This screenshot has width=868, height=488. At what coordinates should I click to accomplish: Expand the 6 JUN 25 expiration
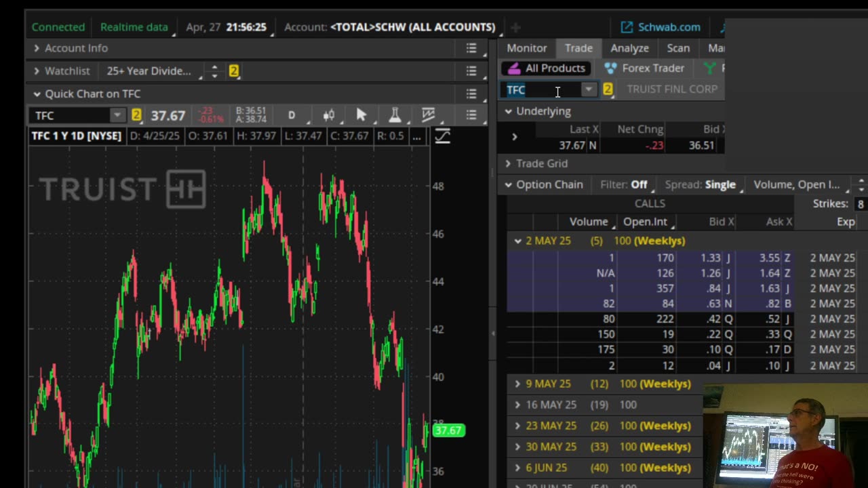(x=517, y=468)
